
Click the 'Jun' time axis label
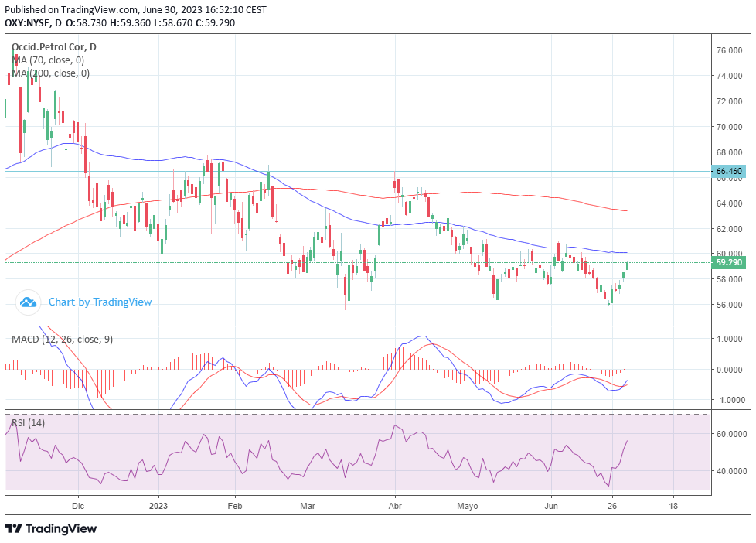pos(551,506)
